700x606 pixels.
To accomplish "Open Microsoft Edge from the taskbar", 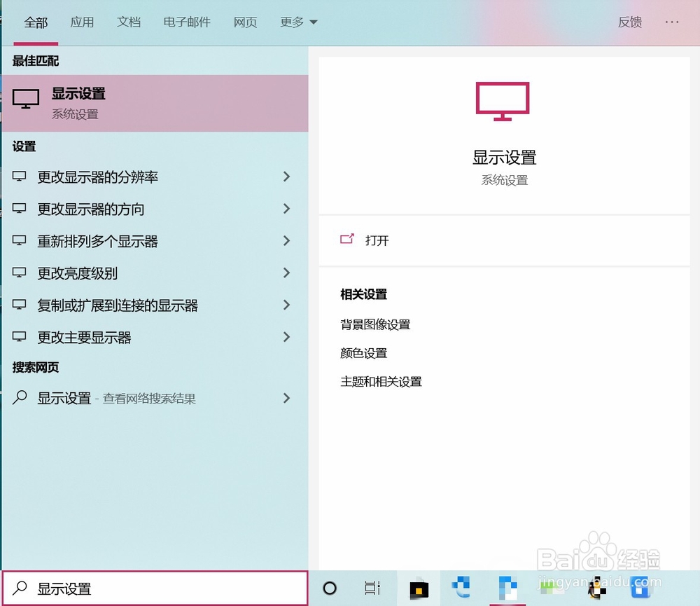I will pos(461,588).
